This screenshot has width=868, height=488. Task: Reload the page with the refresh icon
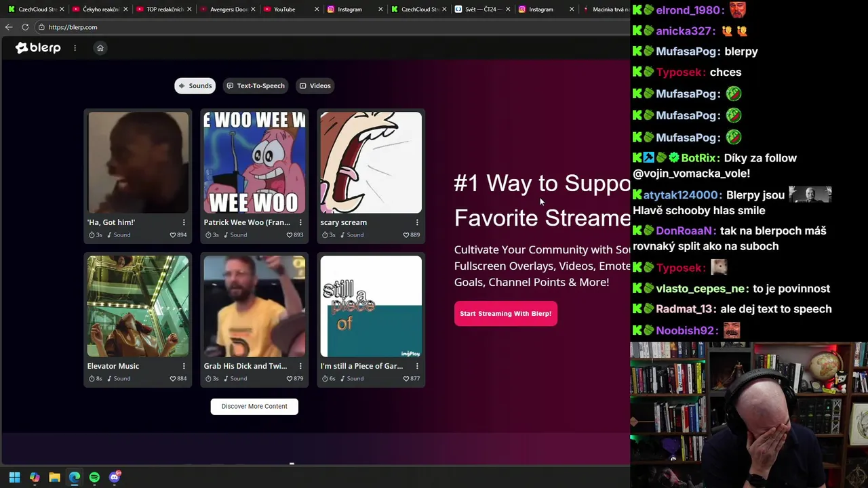click(25, 27)
